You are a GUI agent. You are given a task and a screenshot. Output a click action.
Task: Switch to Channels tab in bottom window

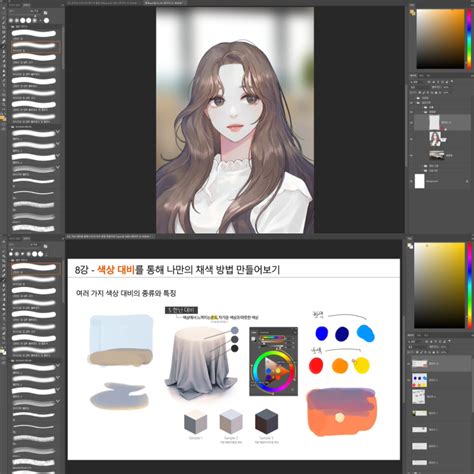[x=419, y=335]
